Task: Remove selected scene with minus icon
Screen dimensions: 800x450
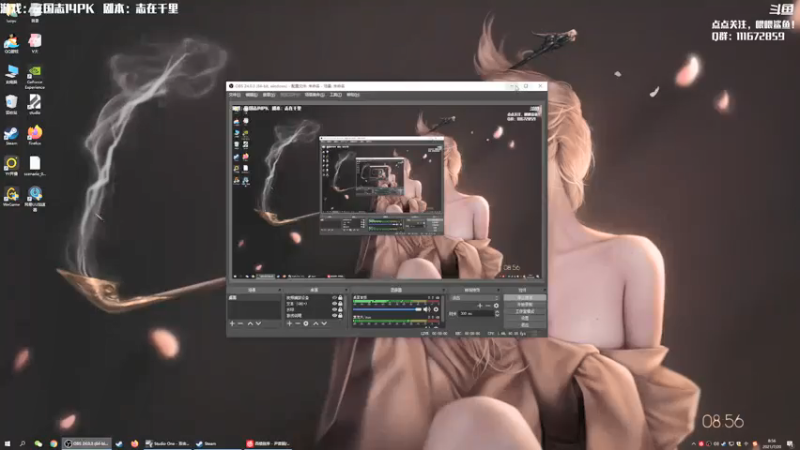Action: click(240, 323)
